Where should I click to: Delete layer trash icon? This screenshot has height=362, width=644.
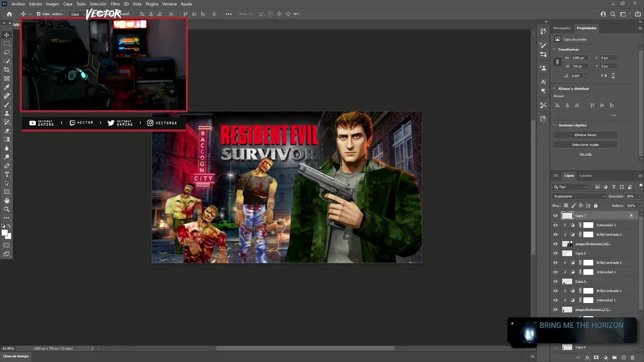[x=632, y=357]
